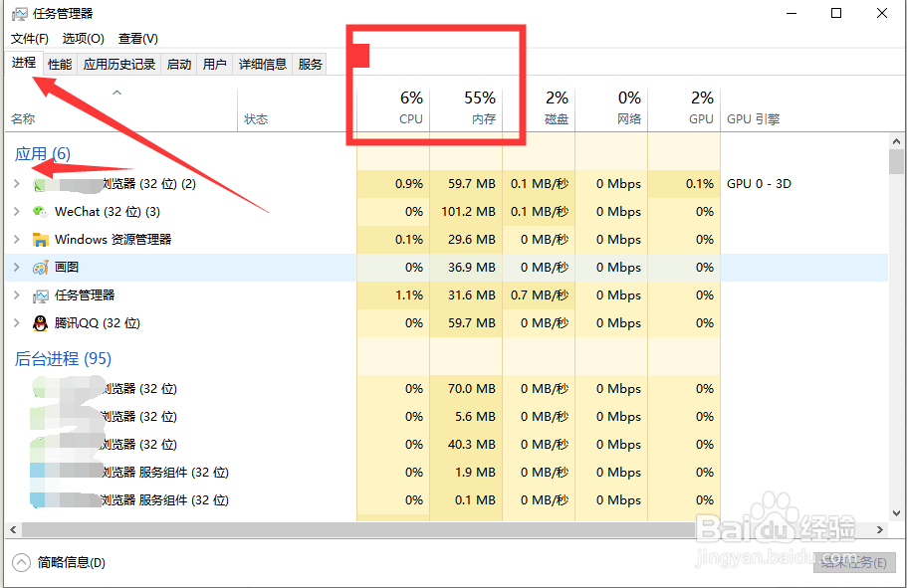Click the horizontal scrollbar right arrow
The image size is (907, 588).
[x=880, y=529]
